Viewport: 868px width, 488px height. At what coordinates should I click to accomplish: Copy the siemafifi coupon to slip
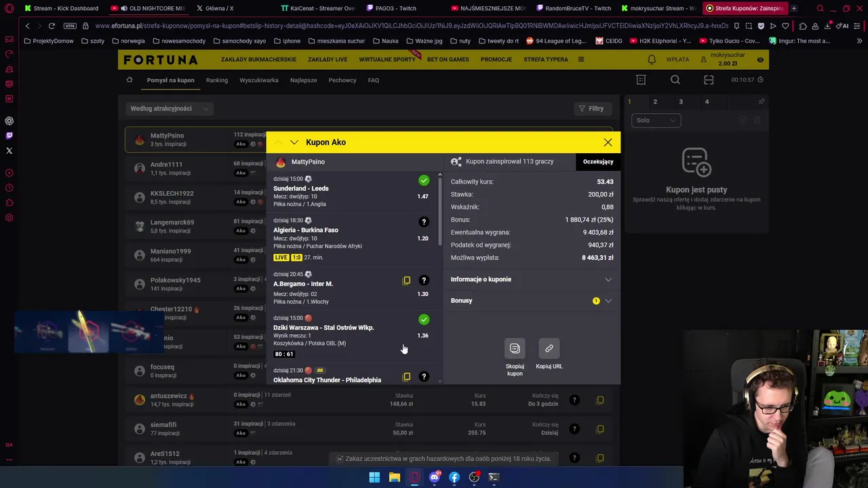coord(599,429)
